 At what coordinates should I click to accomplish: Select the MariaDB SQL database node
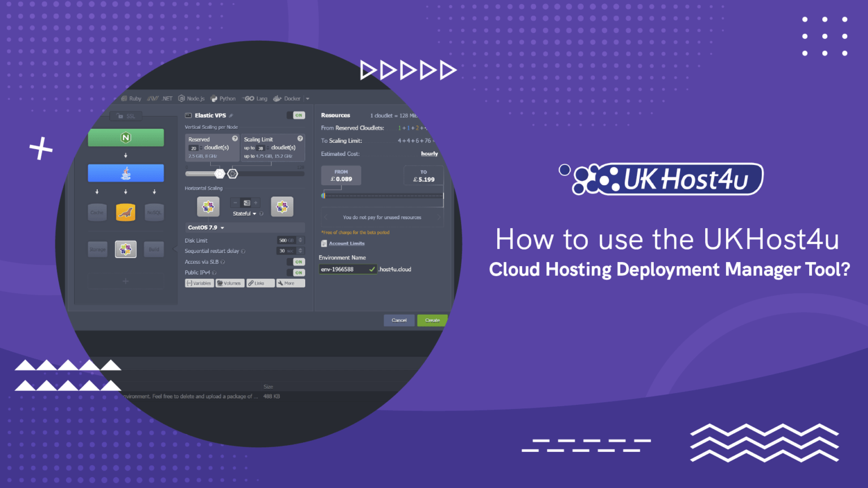point(125,212)
